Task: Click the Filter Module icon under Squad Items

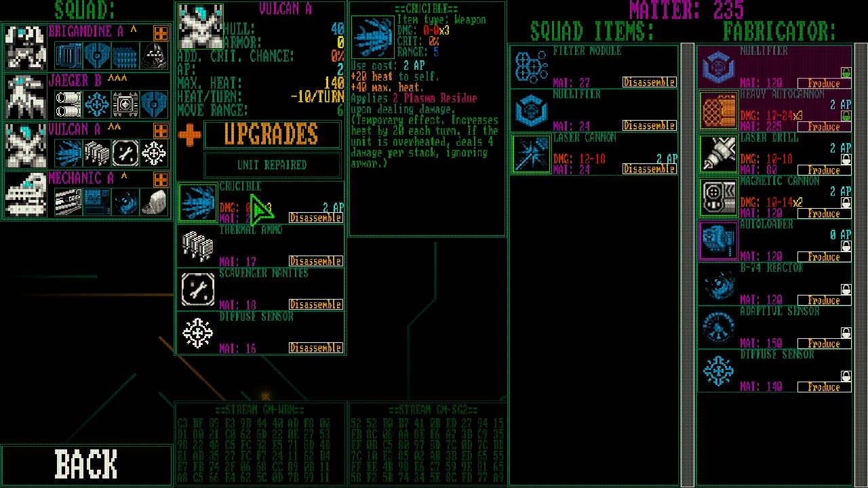Action: [531, 66]
